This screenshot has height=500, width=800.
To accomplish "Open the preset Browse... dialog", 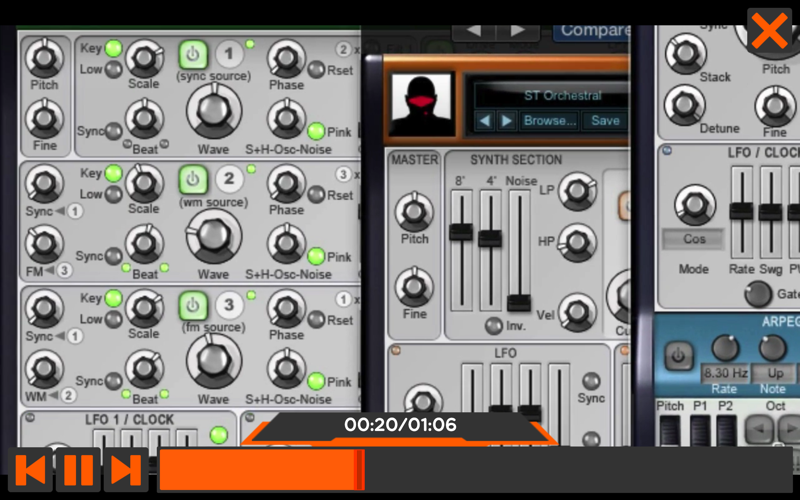I will click(550, 121).
